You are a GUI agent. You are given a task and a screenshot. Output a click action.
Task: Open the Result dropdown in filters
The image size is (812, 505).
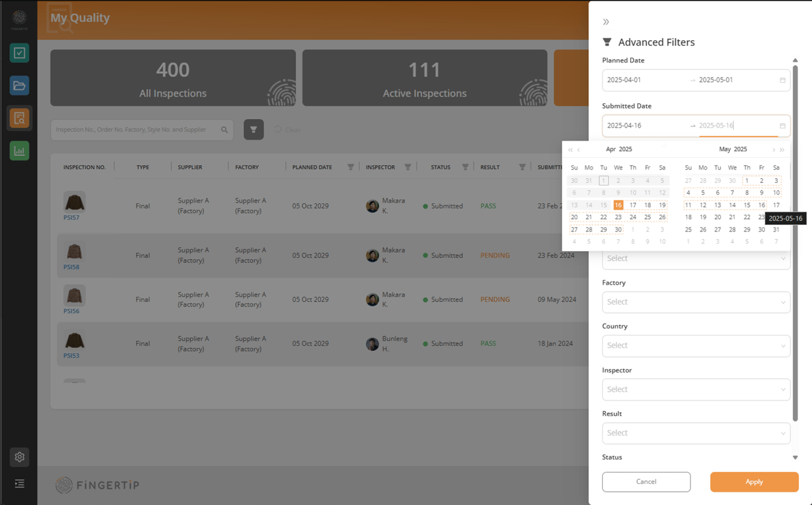pyautogui.click(x=696, y=433)
